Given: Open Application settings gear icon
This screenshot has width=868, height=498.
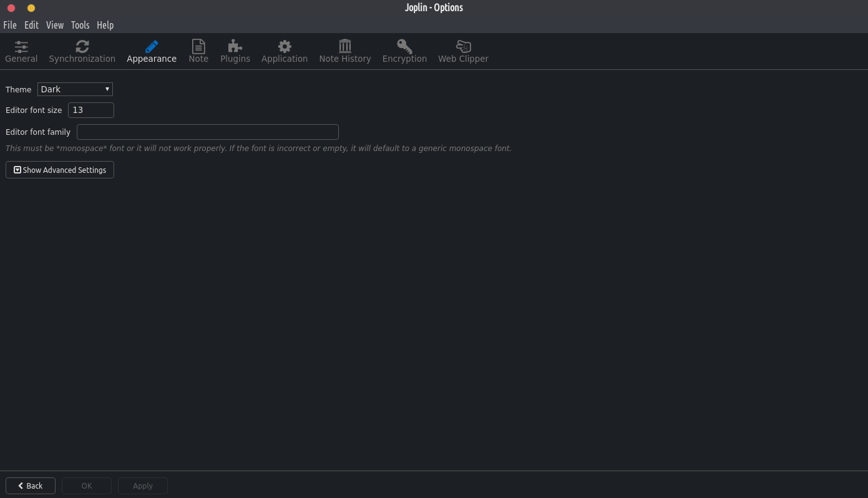Looking at the screenshot, I should [285, 47].
